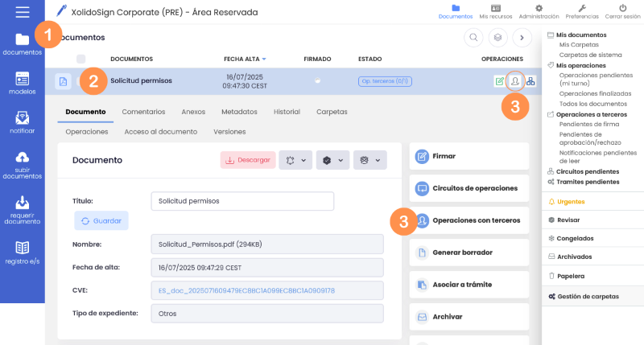Click the Nombre field Solicitud_Permisos.pdf
This screenshot has width=644, height=345.
point(267,244)
